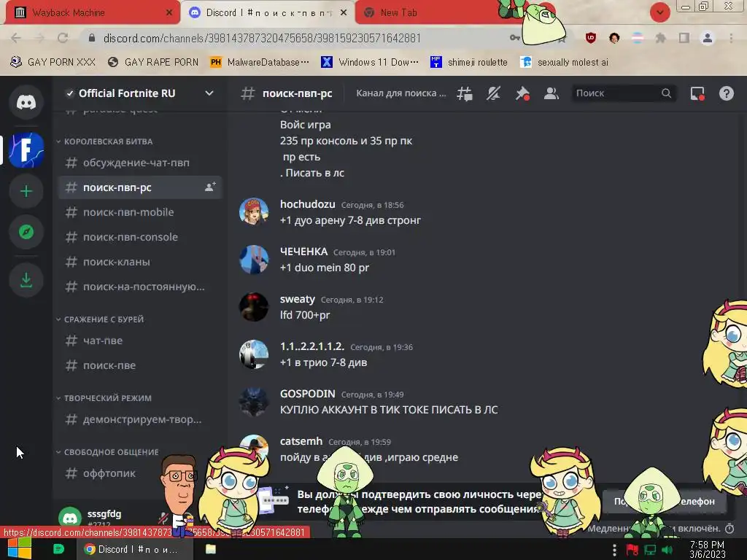
Task: Switch to Wayback Machine tab
Action: tap(90, 12)
